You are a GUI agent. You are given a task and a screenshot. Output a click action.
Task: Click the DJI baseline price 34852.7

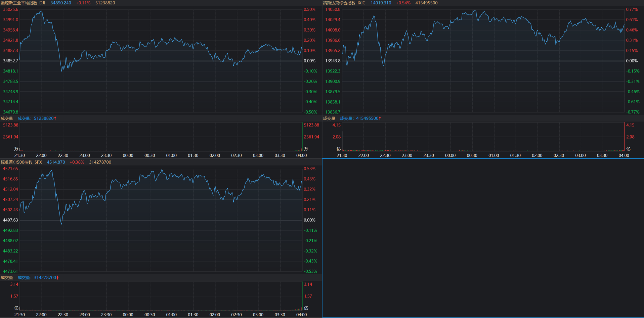11,61
